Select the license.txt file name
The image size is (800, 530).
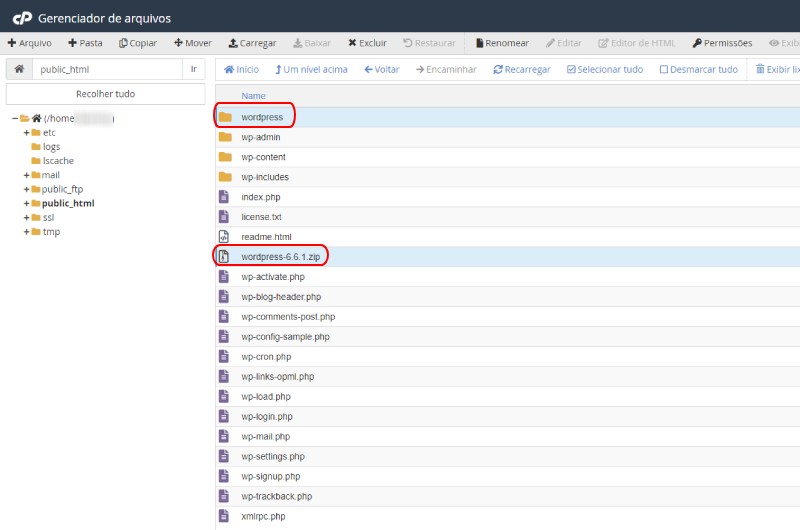(261, 217)
